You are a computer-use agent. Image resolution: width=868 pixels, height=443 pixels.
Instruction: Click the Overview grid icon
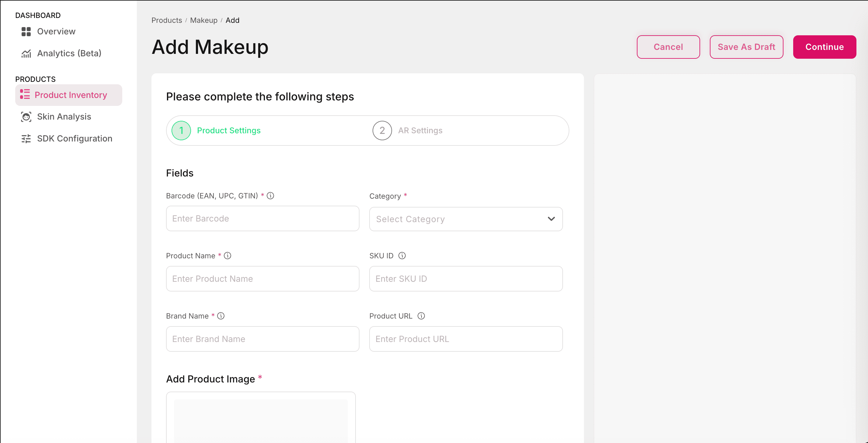tap(26, 31)
